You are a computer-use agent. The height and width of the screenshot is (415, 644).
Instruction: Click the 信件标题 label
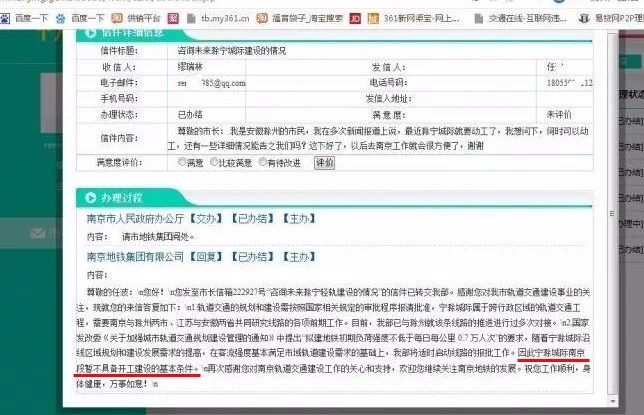119,51
